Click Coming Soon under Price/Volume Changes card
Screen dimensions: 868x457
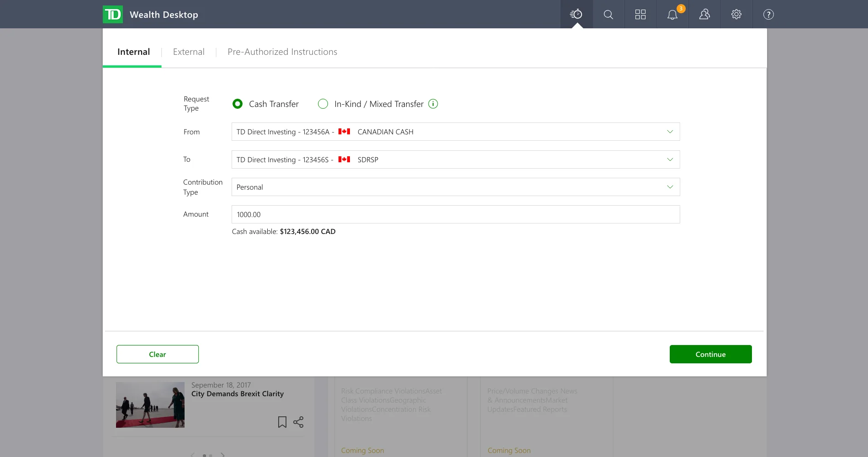[509, 451]
